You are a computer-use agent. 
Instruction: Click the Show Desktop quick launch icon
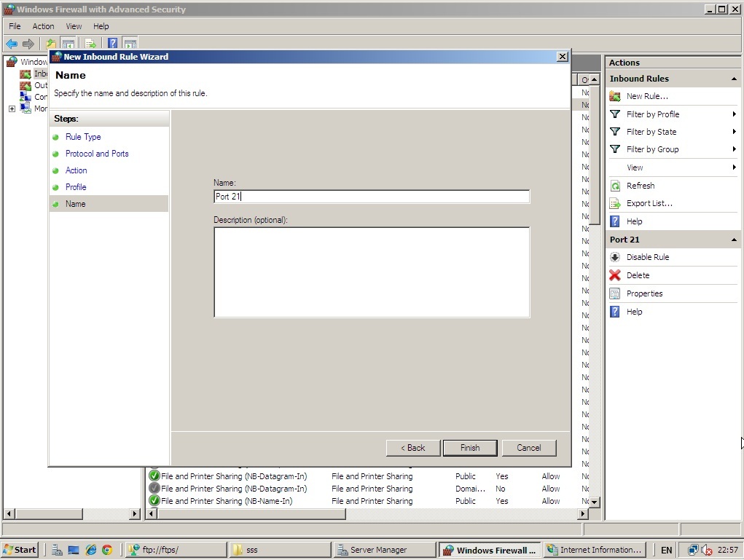pyautogui.click(x=74, y=550)
